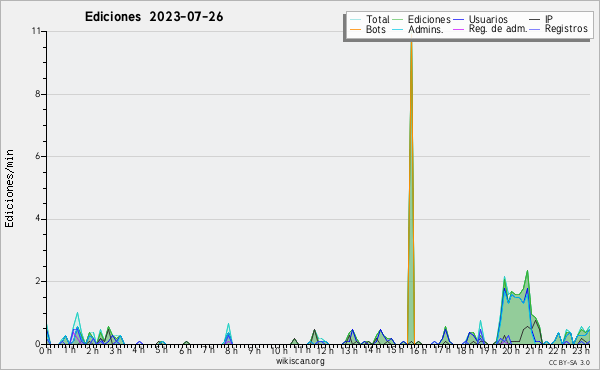
Task: Click the Bots legend entry
Action: 368,29
